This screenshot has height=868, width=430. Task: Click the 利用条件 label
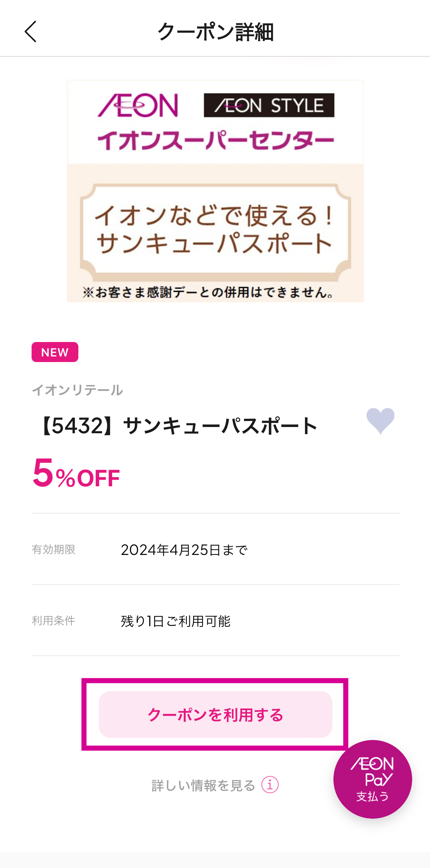tap(53, 621)
